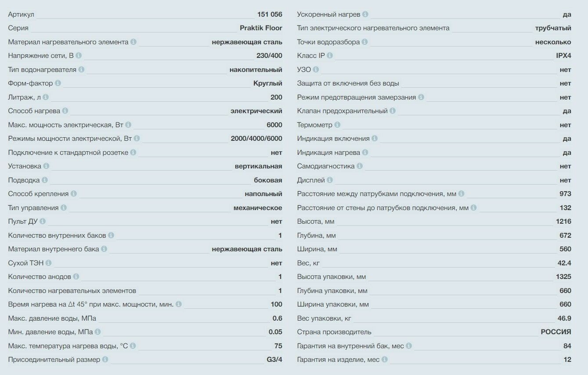Show hint for УЗО info icon

pyautogui.click(x=316, y=70)
